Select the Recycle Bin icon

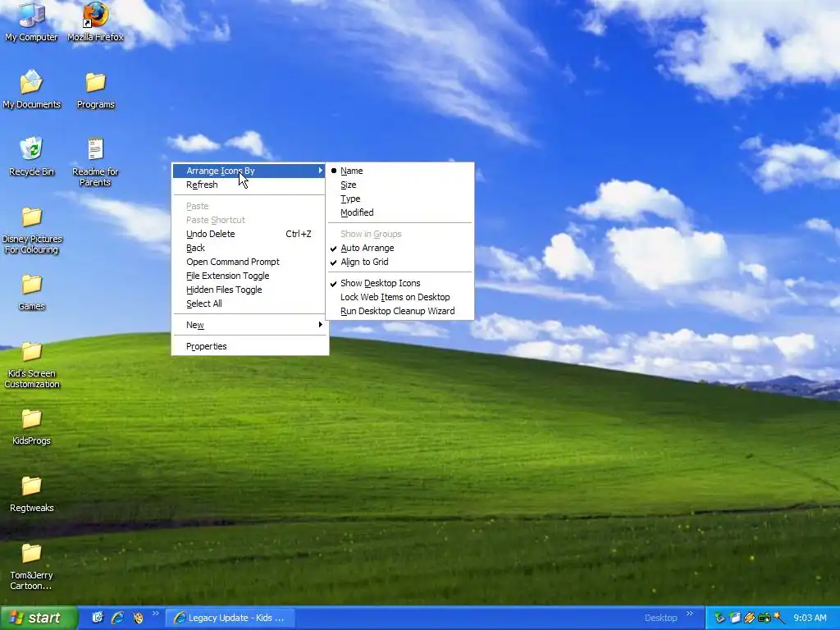point(31,157)
